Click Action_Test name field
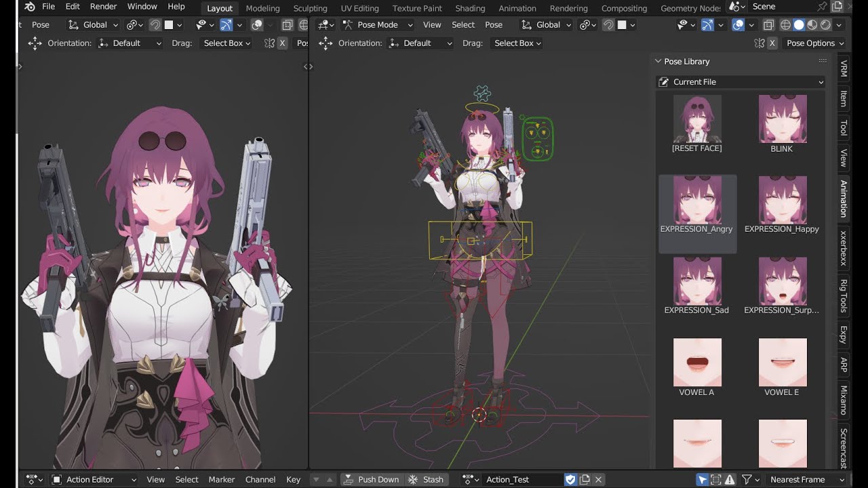 [x=522, y=479]
